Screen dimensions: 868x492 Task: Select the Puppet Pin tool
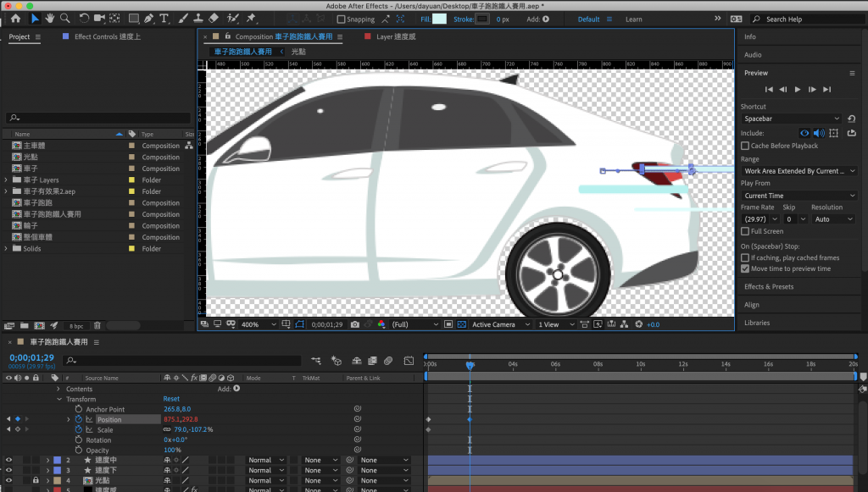coord(252,19)
